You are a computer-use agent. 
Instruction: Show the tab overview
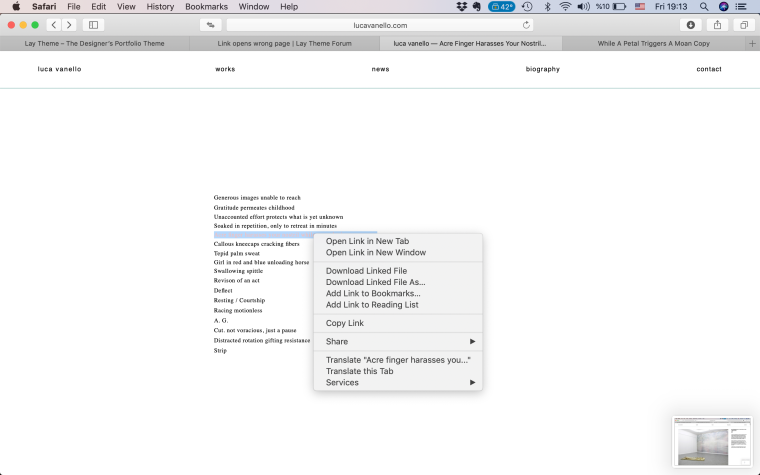click(x=744, y=25)
